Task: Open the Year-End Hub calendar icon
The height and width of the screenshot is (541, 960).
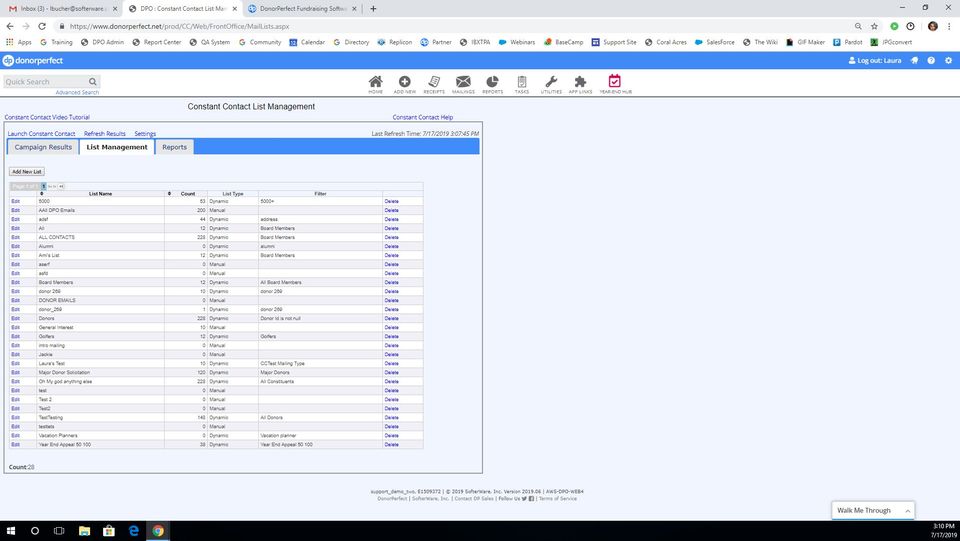Action: pyautogui.click(x=615, y=84)
